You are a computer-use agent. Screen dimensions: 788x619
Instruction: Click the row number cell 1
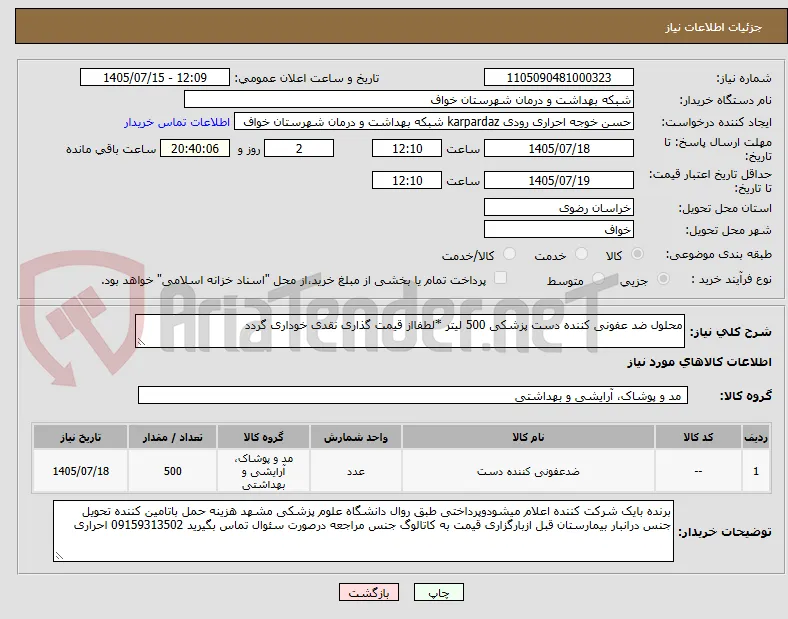coord(755,471)
